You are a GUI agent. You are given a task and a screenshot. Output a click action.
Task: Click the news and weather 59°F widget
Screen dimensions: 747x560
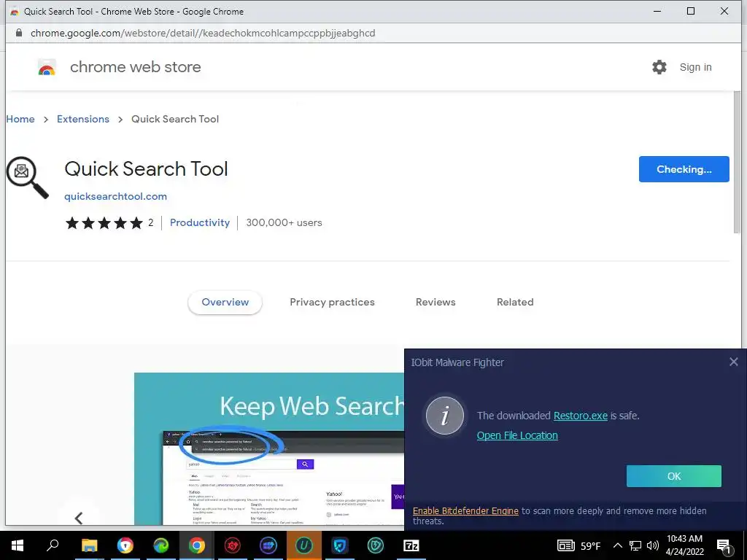tap(578, 545)
